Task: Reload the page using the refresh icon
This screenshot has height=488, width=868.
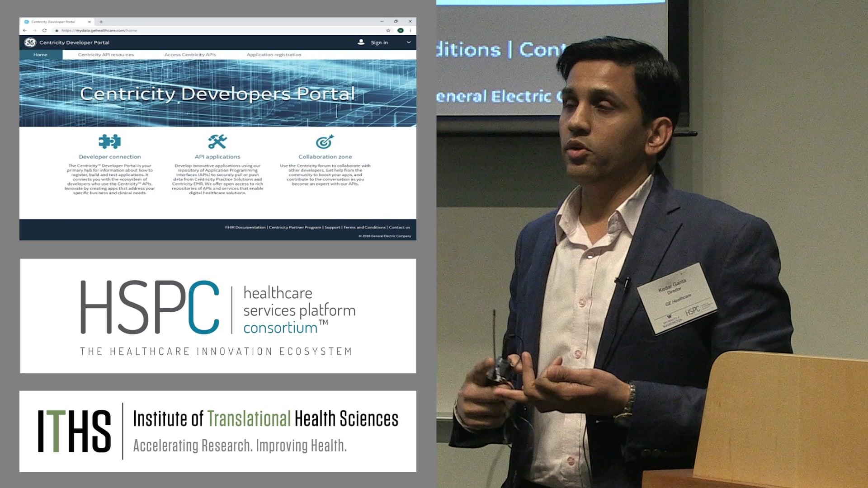Action: coord(44,30)
